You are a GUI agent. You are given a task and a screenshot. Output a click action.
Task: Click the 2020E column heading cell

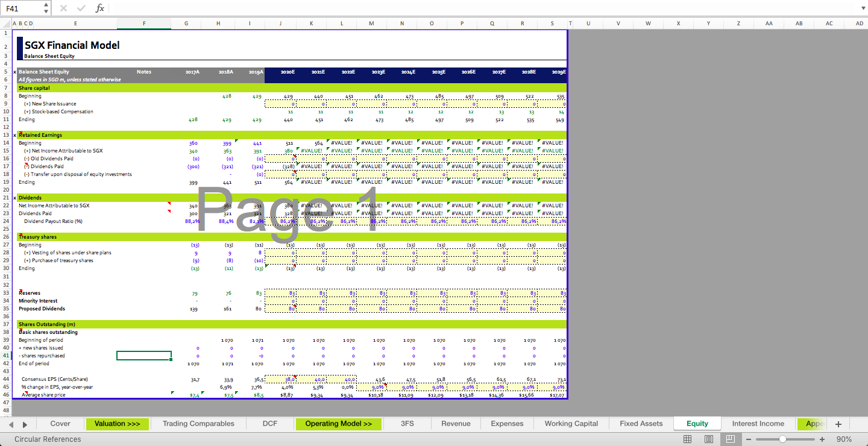pyautogui.click(x=288, y=72)
